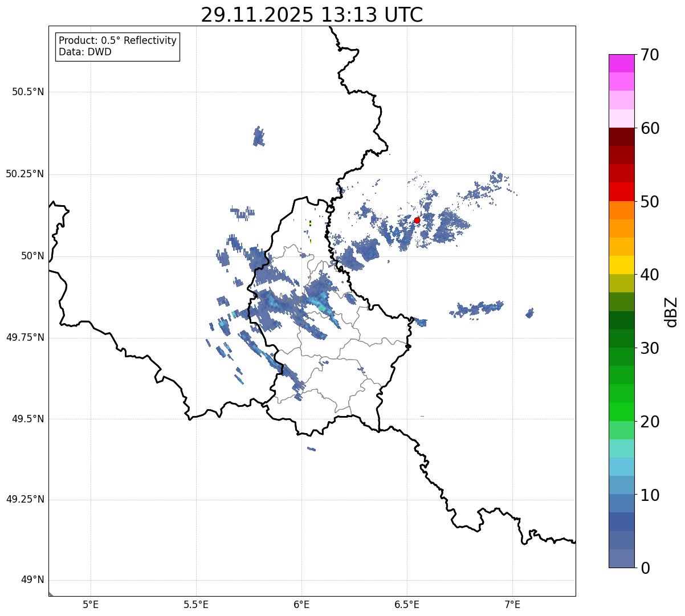The image size is (685, 616).
Task: Pick the cyan colorbar swatch above 10
Action: click(x=621, y=467)
